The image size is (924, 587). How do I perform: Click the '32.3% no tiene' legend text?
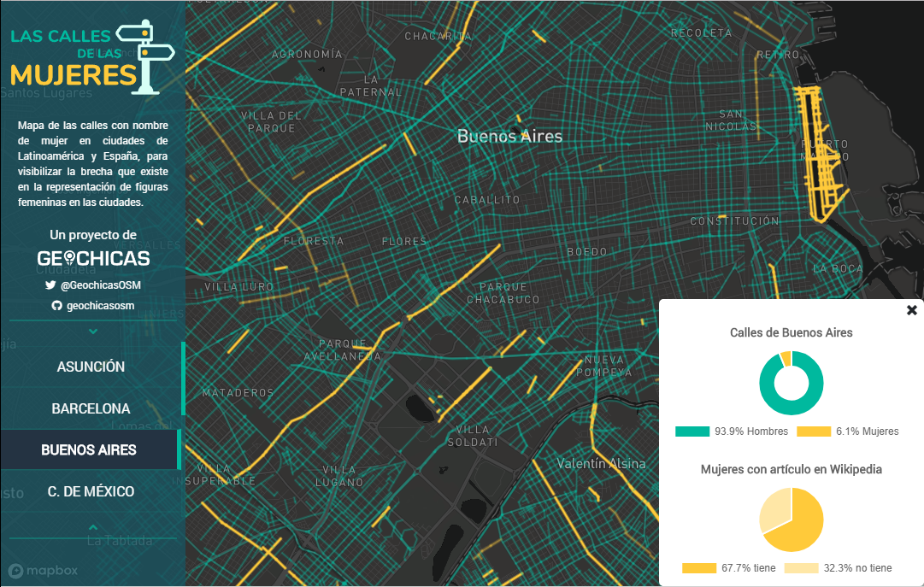tap(858, 568)
